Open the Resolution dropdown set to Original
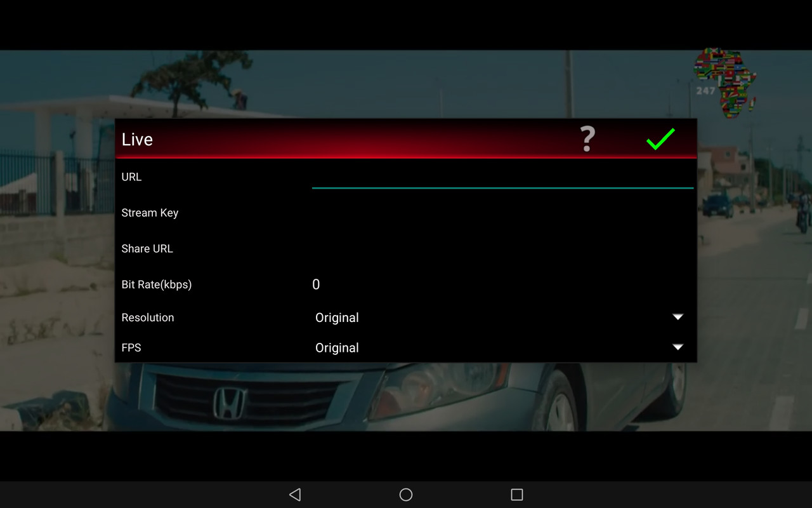812x508 pixels. (499, 317)
